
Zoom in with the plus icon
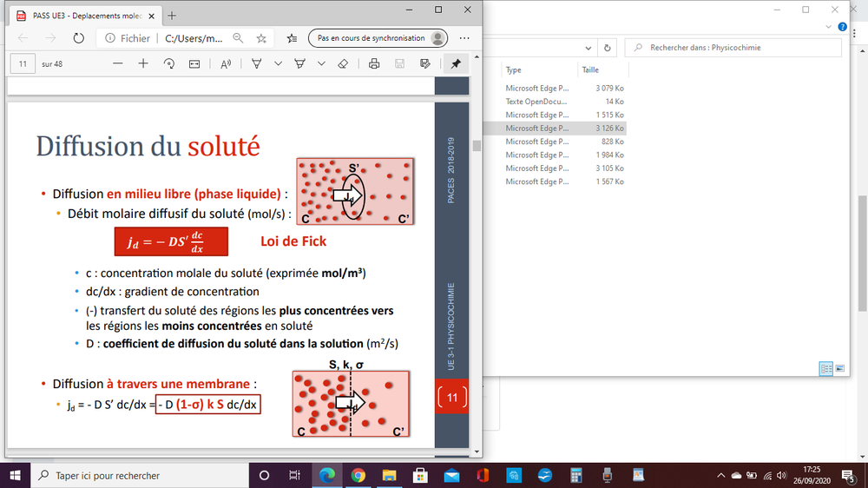[143, 63]
